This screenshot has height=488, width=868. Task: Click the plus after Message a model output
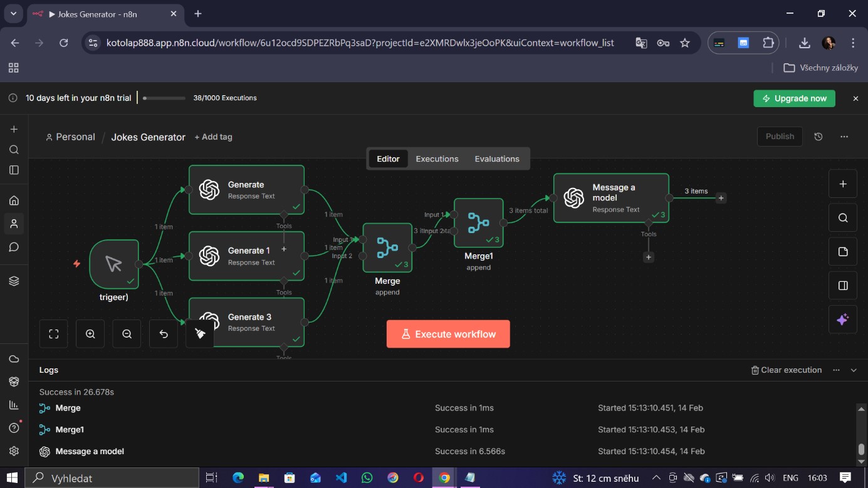pos(721,198)
